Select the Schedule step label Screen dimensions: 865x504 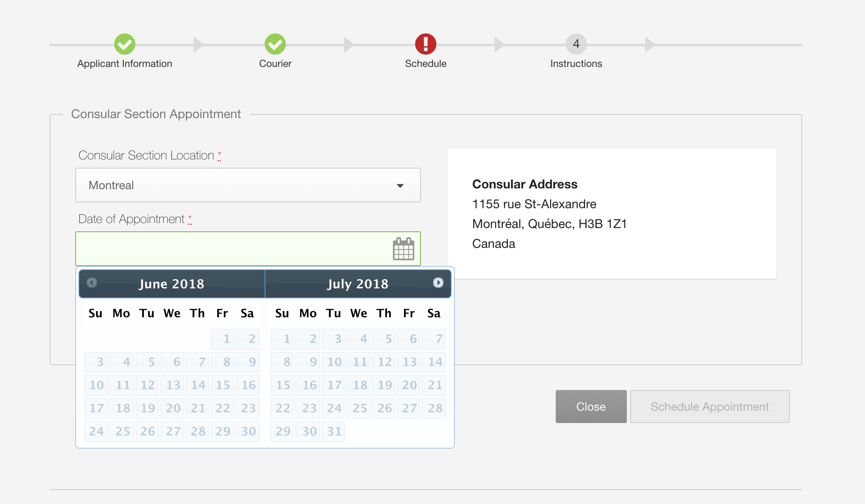coord(426,64)
